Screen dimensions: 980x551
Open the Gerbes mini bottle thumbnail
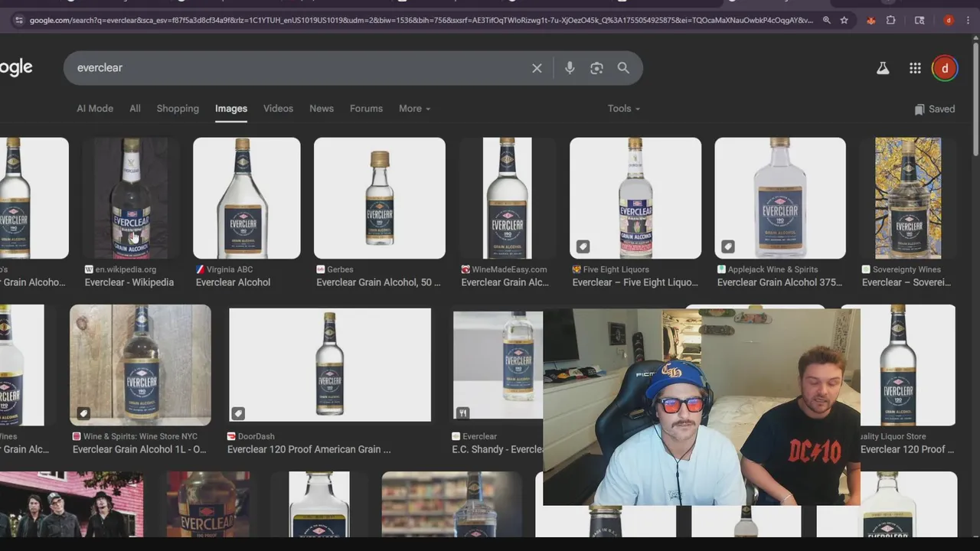click(x=380, y=198)
